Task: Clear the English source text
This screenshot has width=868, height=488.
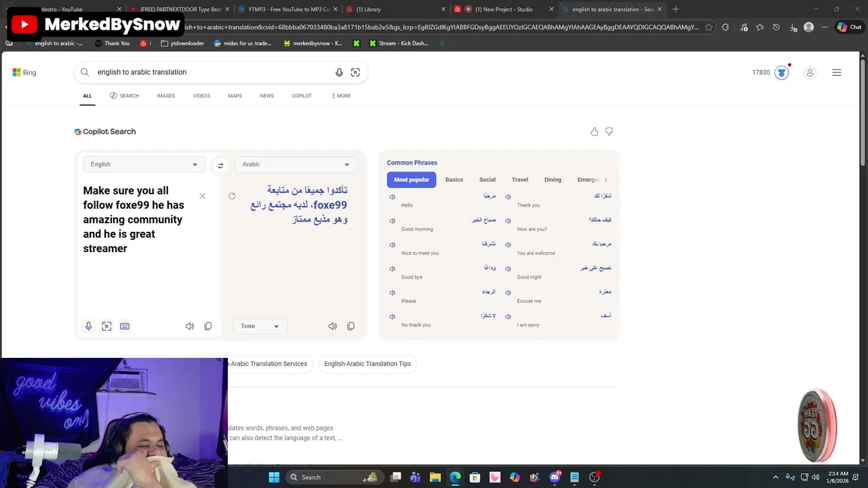Action: 202,196
